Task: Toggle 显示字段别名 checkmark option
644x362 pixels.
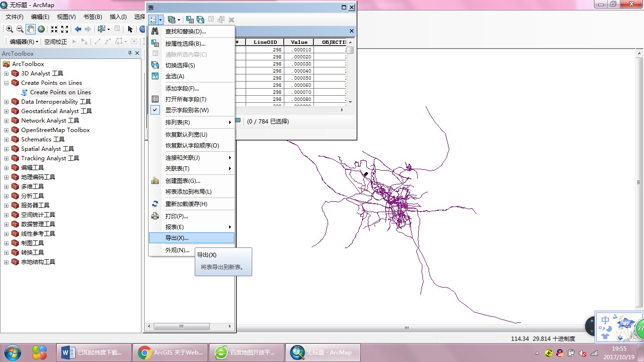Action: point(191,110)
